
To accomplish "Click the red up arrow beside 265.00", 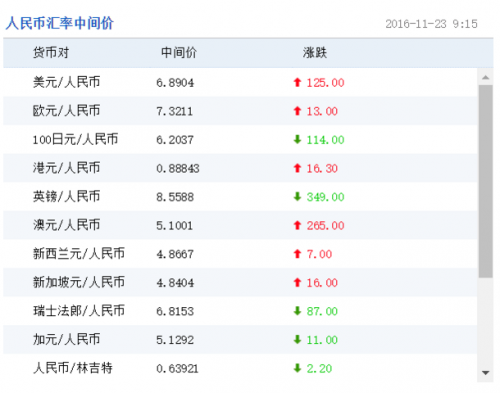I will 297,225.
